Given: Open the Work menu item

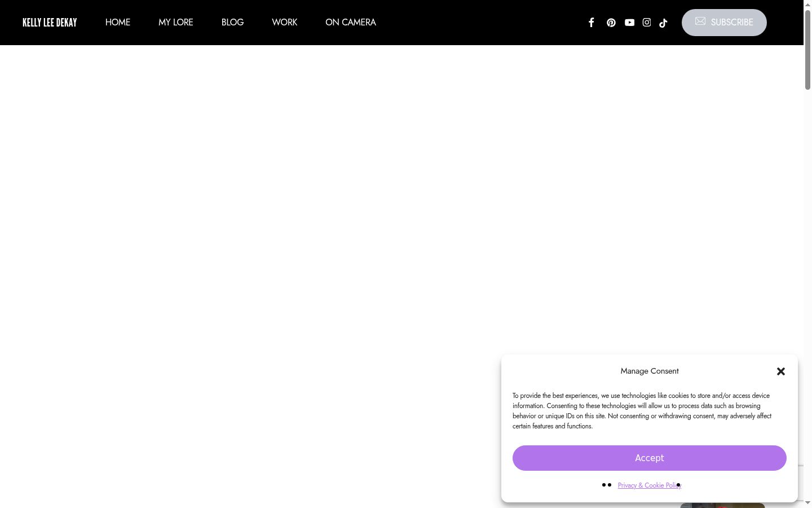Looking at the screenshot, I should point(285,23).
